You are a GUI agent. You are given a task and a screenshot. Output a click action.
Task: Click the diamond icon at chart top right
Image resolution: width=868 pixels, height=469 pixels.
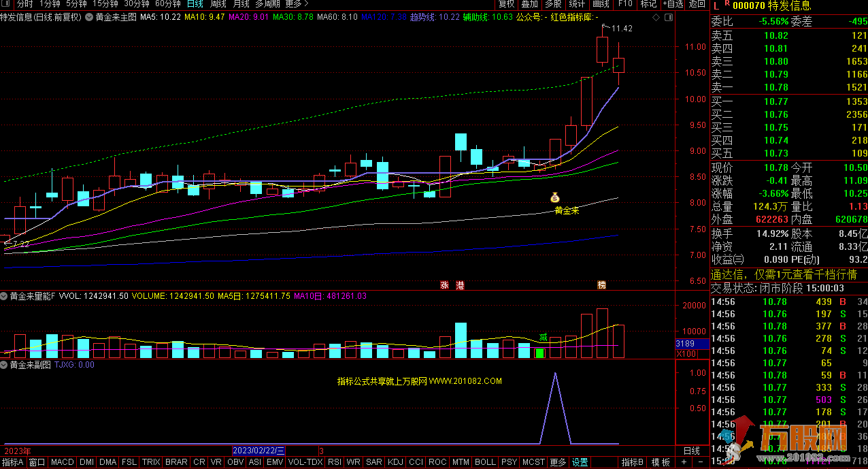(655, 17)
